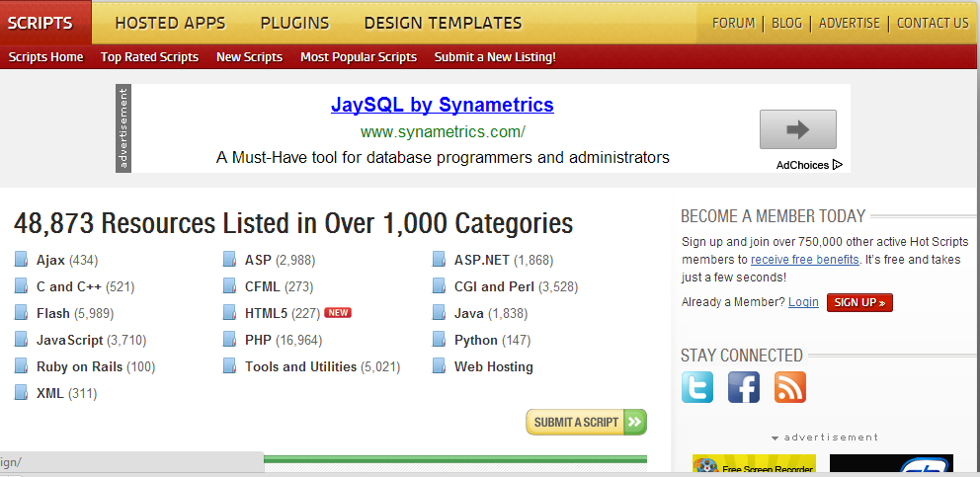Viewport: 980px width, 477px height.
Task: Click the JaySQL by Synametrics ad title
Action: 442,106
